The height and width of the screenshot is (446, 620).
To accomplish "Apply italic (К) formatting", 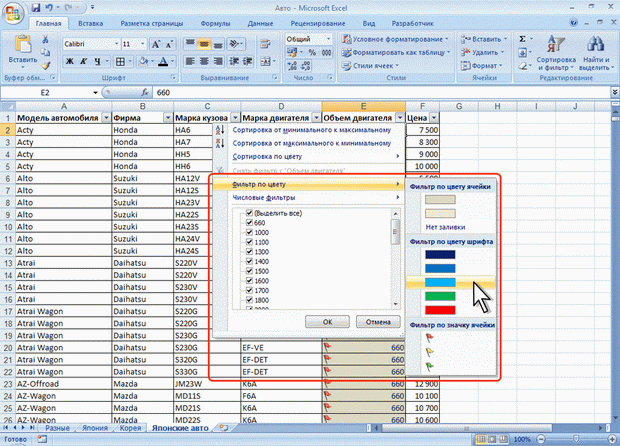I will [83, 61].
